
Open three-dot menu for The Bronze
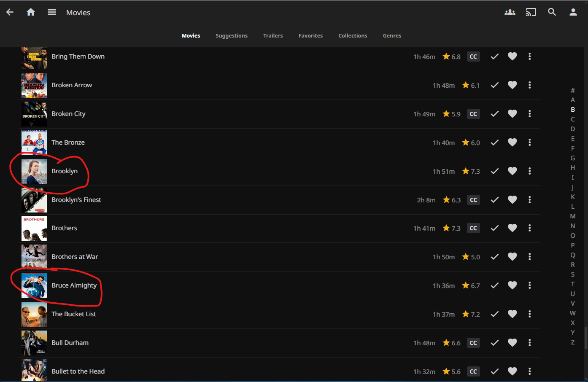tap(529, 143)
